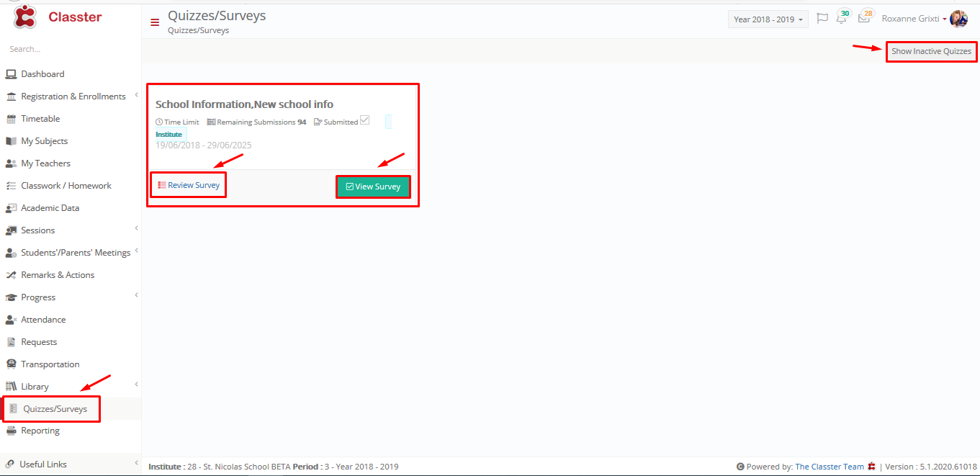Click Roxanne Grixti's avatar picture

(x=958, y=19)
